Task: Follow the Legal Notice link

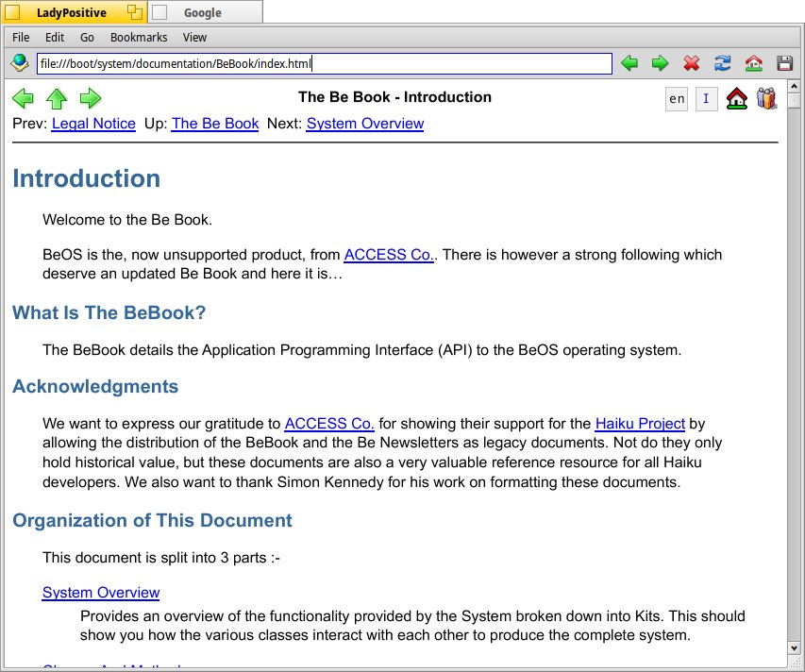Action: point(93,124)
